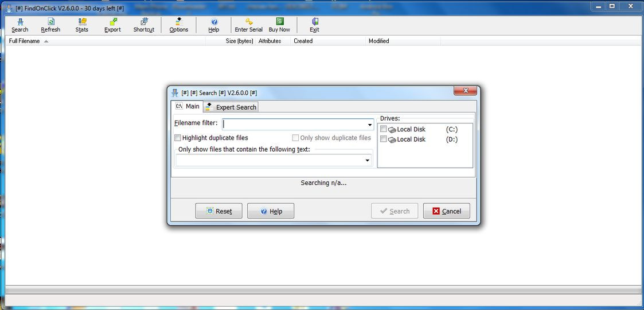
Task: Click the dialog Search button
Action: [395, 211]
